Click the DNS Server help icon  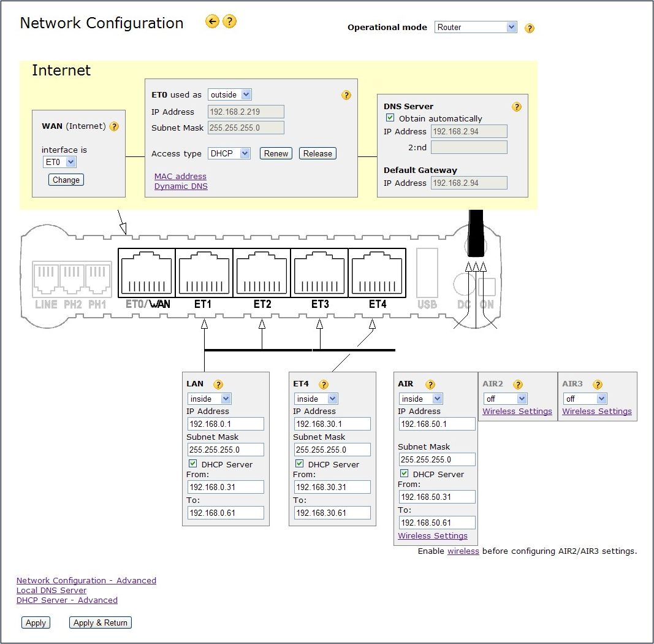(517, 107)
